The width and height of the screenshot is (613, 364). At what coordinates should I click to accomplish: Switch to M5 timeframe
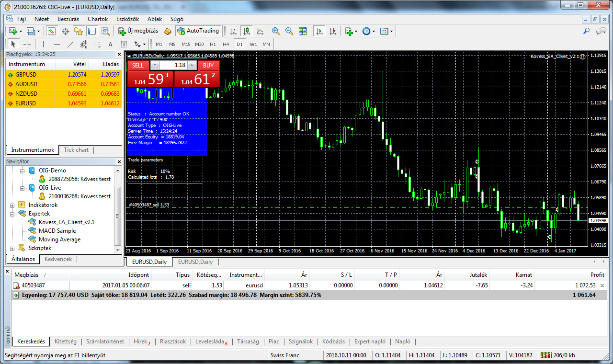click(172, 44)
